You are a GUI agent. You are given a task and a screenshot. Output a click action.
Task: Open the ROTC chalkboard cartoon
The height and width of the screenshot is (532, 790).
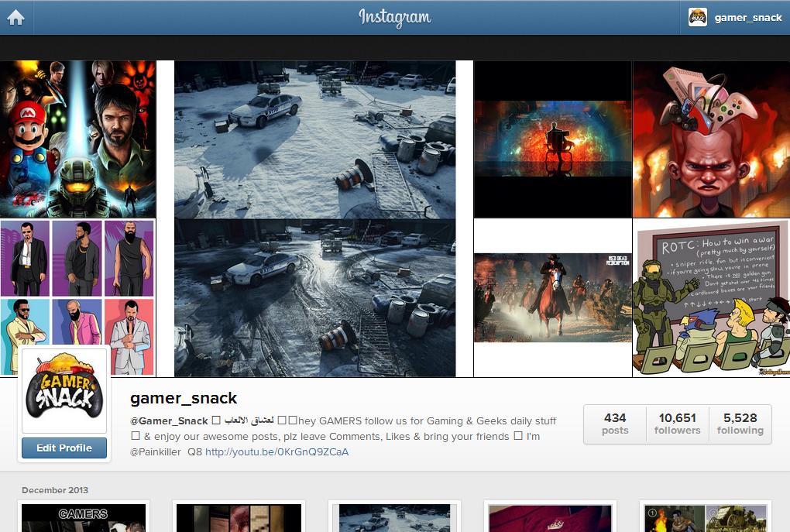(x=711, y=297)
